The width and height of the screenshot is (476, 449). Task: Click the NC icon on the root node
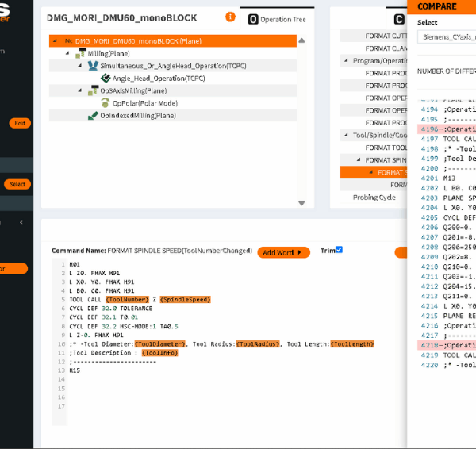coord(68,40)
